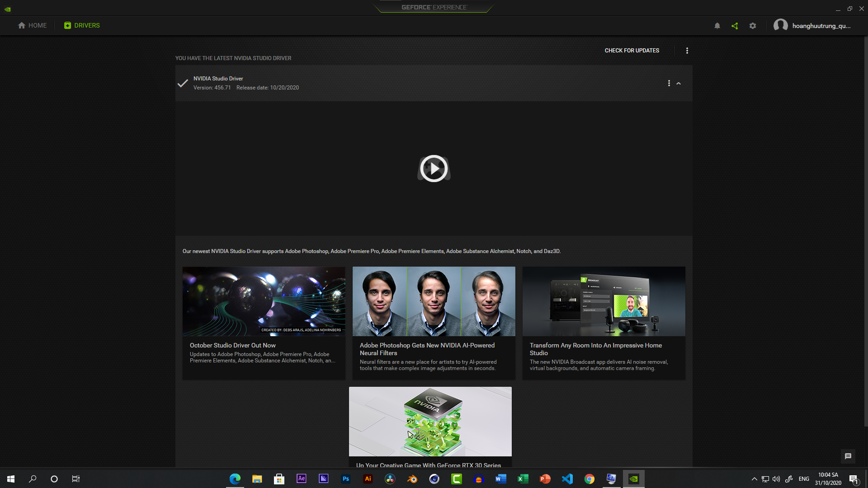Open the clock and calendar
This screenshot has width=868, height=488.
(828, 479)
